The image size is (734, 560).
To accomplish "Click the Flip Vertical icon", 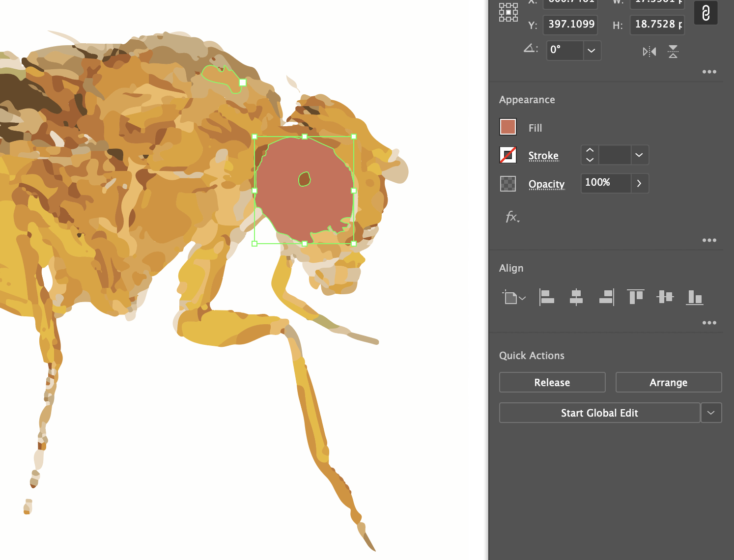I will click(673, 52).
